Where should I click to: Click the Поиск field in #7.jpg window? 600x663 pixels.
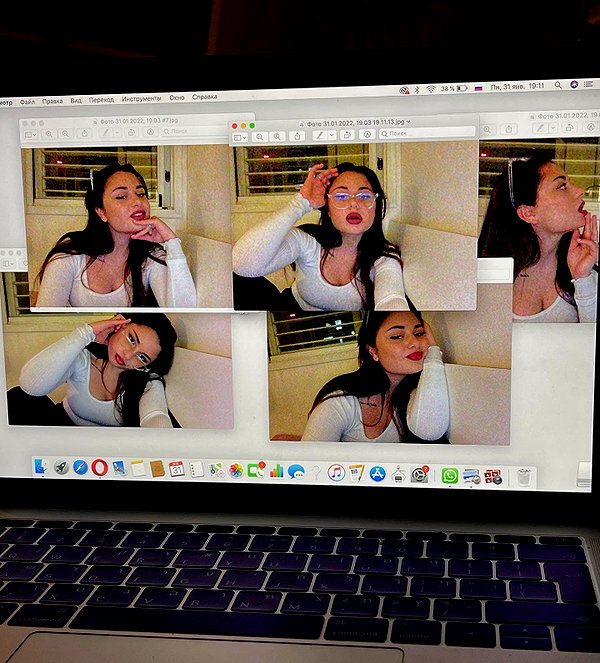[x=195, y=131]
